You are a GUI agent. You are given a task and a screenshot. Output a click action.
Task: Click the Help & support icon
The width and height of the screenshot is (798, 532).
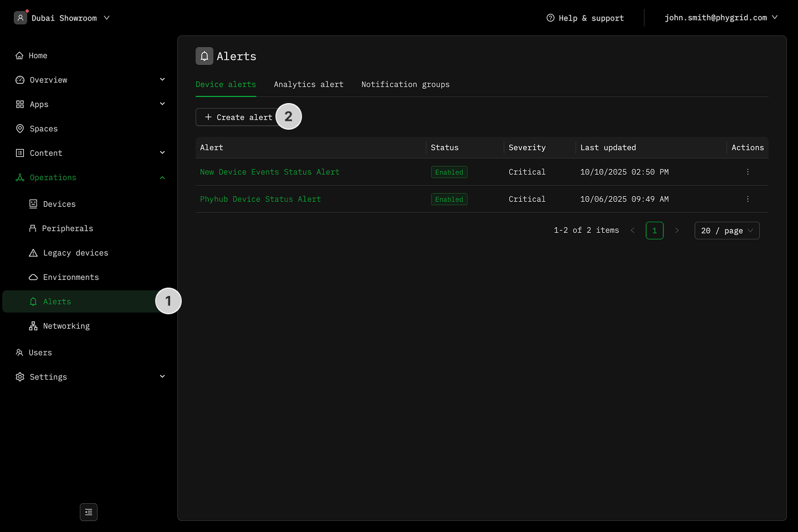click(x=550, y=18)
